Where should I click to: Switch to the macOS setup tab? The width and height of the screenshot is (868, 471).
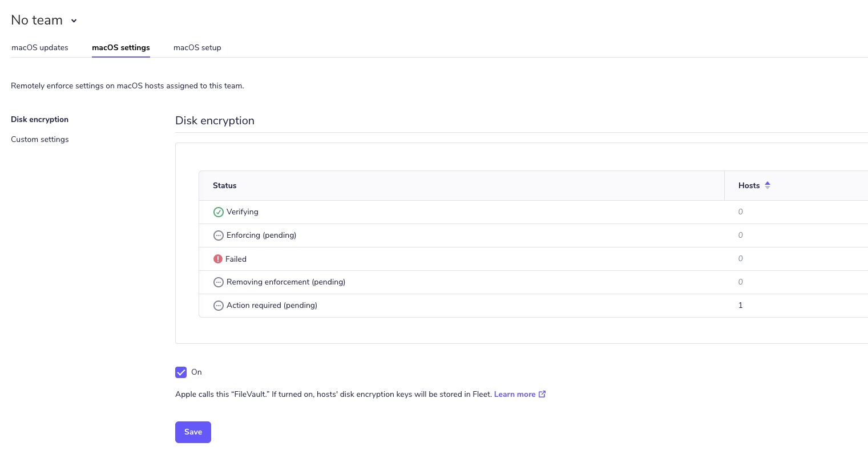click(197, 47)
